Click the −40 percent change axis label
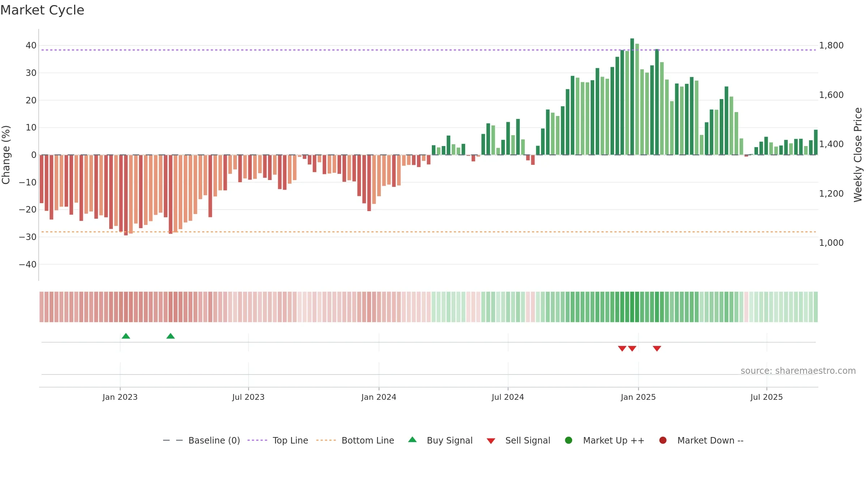 pyautogui.click(x=28, y=265)
